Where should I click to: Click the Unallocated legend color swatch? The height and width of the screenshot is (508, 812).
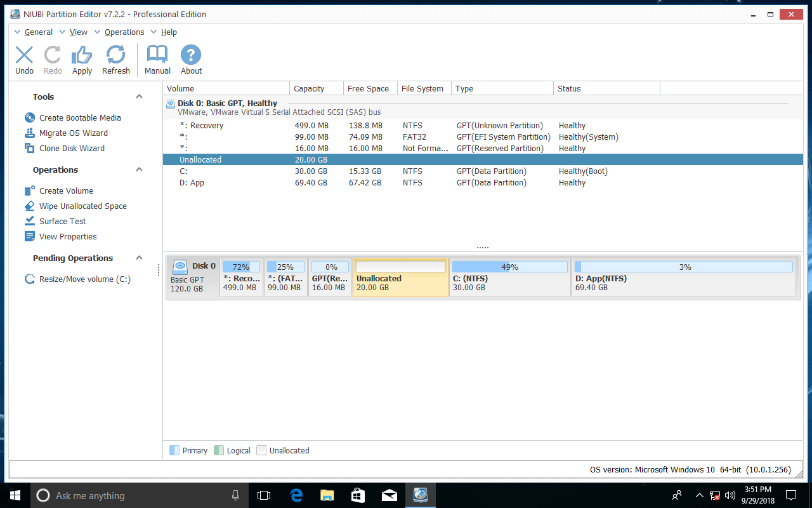261,450
